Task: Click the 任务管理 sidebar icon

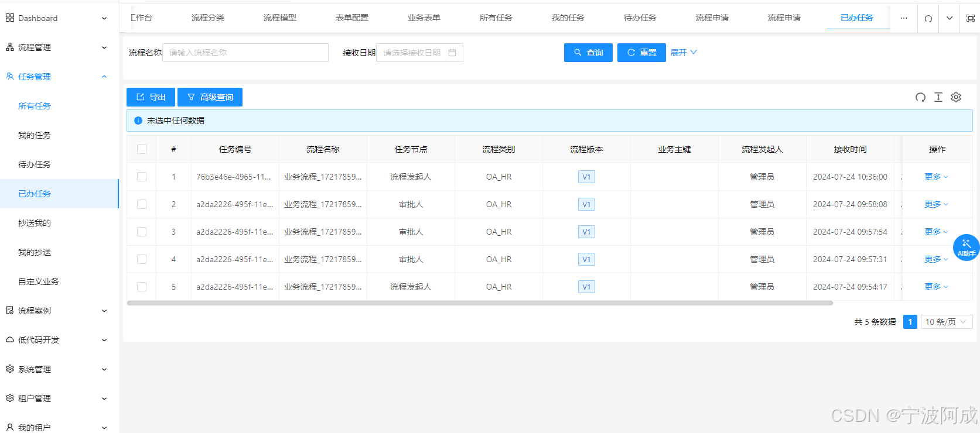Action: [10, 77]
